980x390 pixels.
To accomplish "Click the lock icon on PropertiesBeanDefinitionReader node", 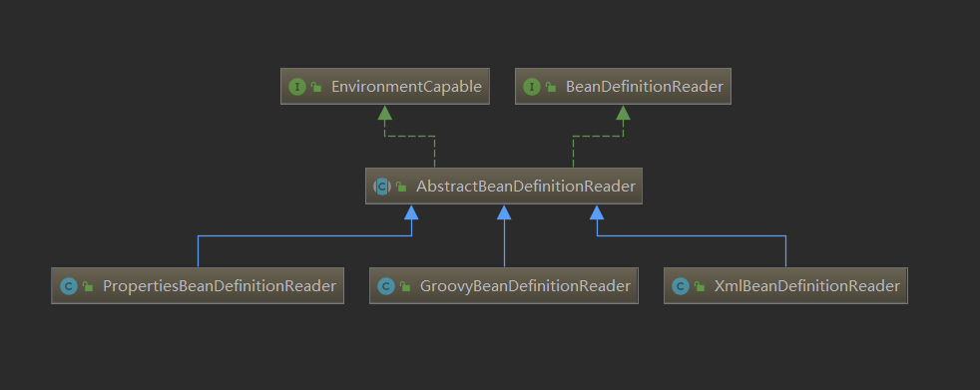I will pos(88,286).
